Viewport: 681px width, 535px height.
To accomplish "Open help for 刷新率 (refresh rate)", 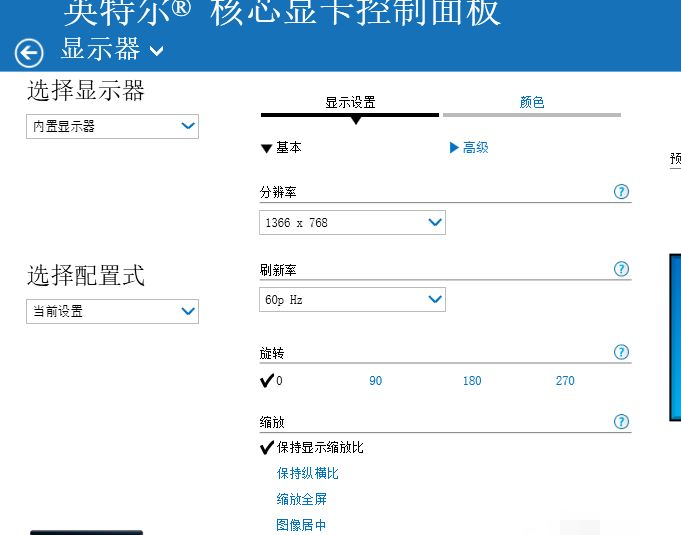I will (x=621, y=269).
